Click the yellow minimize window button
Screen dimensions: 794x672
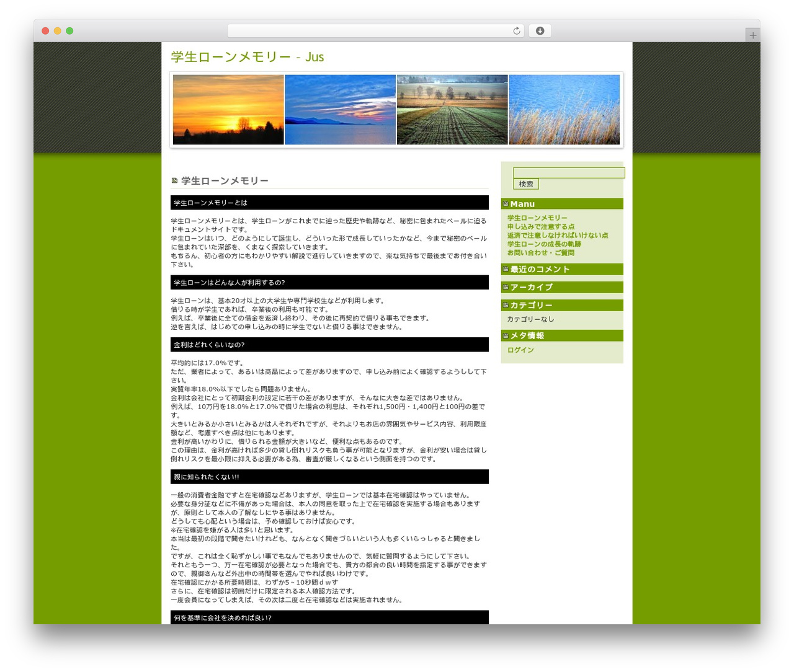[x=57, y=31]
